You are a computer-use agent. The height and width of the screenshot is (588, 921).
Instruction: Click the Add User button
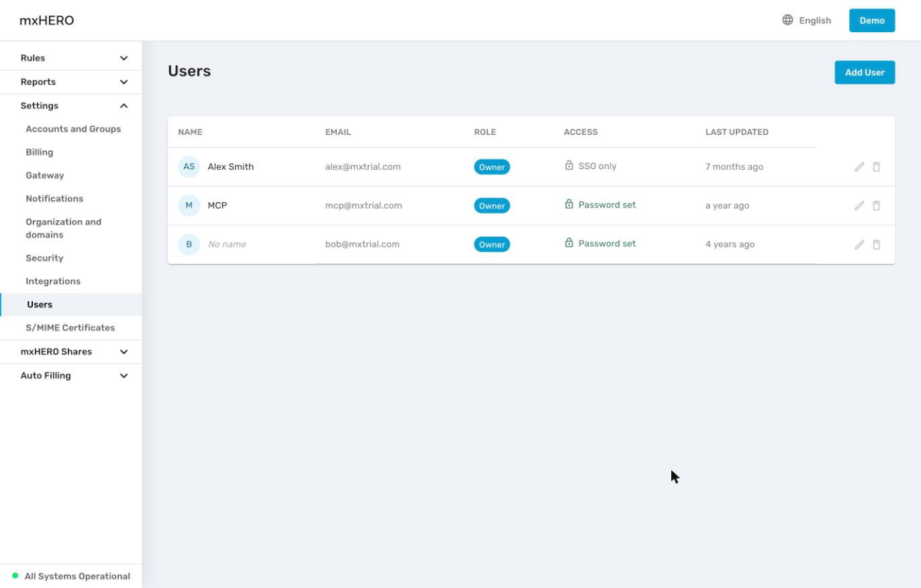(x=865, y=72)
